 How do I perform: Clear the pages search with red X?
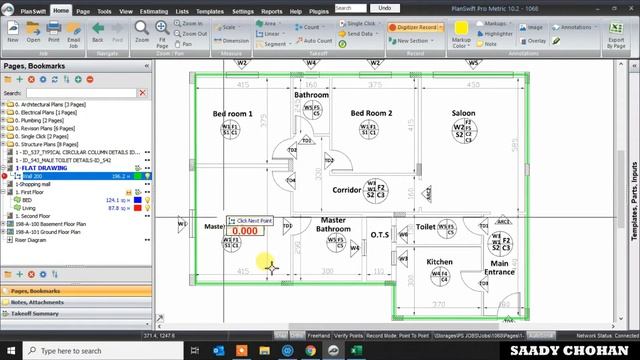pyautogui.click(x=142, y=93)
